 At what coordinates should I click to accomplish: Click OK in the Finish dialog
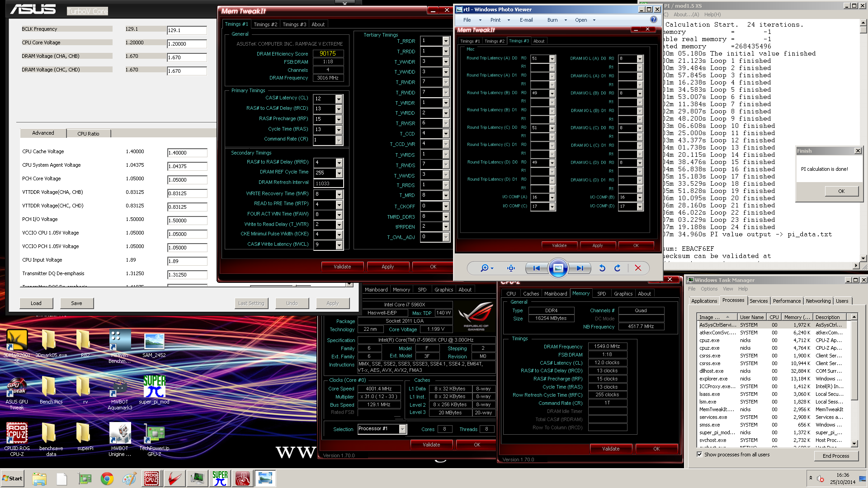pyautogui.click(x=841, y=191)
